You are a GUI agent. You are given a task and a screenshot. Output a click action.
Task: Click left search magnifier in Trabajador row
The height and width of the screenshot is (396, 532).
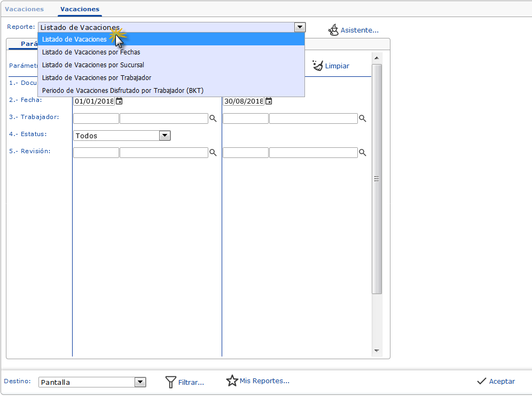213,118
